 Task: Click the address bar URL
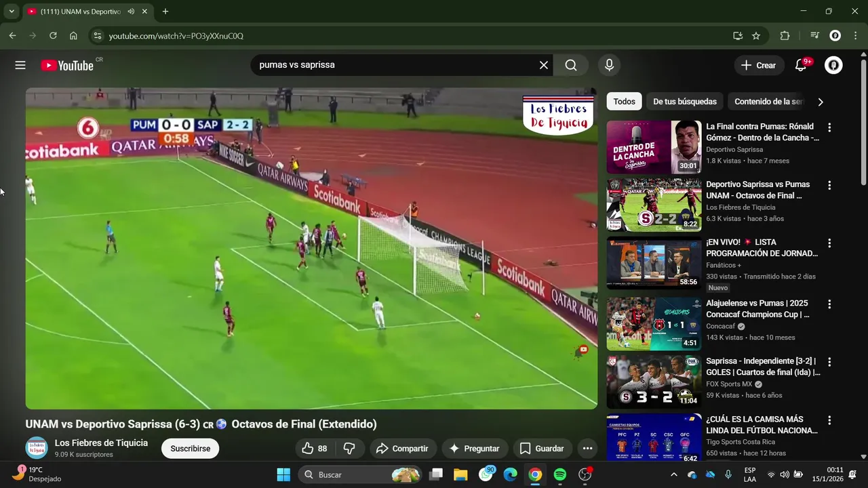176,36
